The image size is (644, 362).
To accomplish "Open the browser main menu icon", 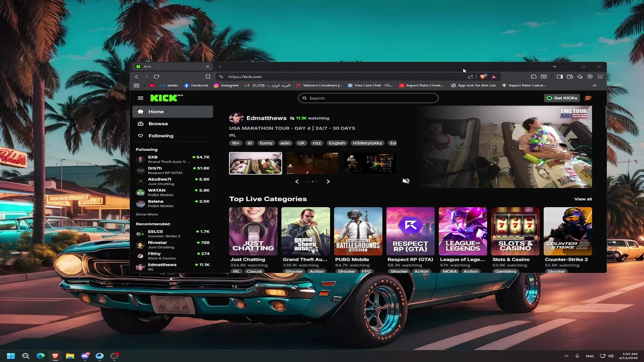I will pyautogui.click(x=600, y=76).
